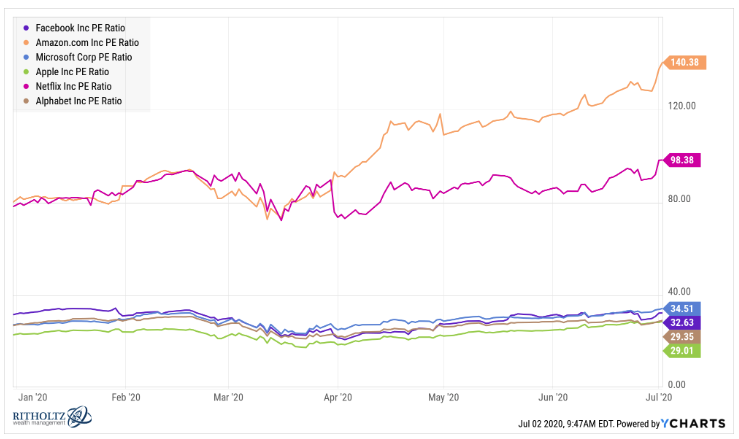The height and width of the screenshot is (439, 739).
Task: Click the Facebook Inc PE Ratio legend dot
Action: 25,28
